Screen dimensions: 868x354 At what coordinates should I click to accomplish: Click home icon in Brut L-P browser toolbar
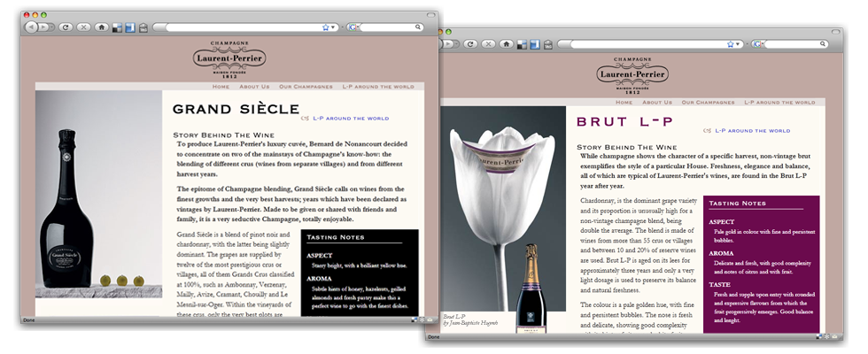pos(506,43)
